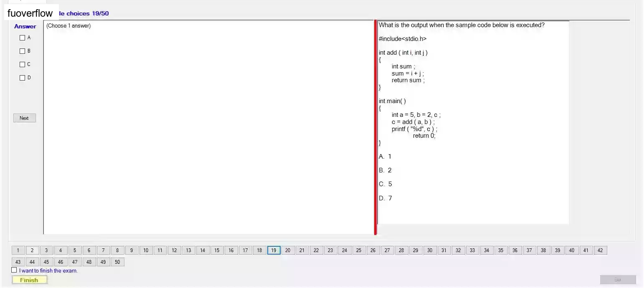
Task: Open question 28
Action: (x=401, y=250)
